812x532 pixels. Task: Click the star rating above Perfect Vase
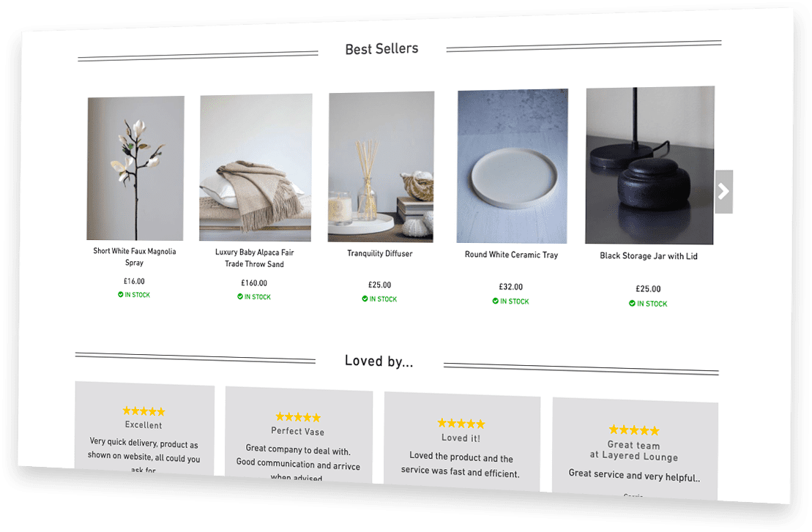coord(298,417)
